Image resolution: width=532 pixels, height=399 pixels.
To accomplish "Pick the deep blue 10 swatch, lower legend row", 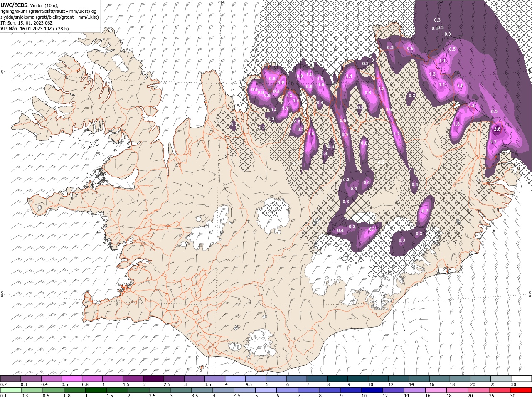I will (x=372, y=390).
